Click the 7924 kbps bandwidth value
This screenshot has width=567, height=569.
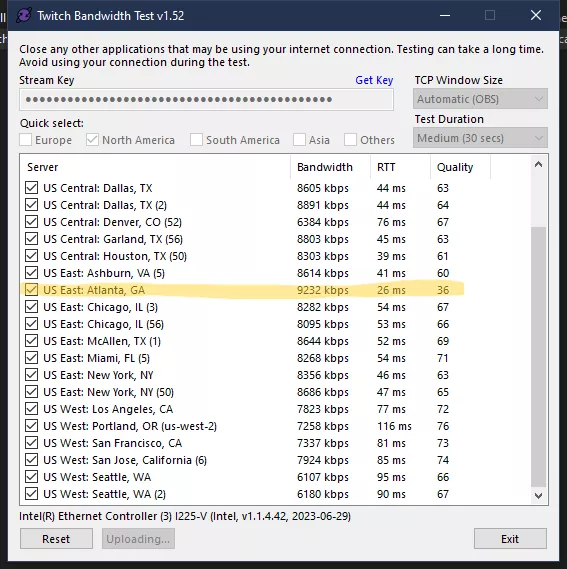pos(323,460)
